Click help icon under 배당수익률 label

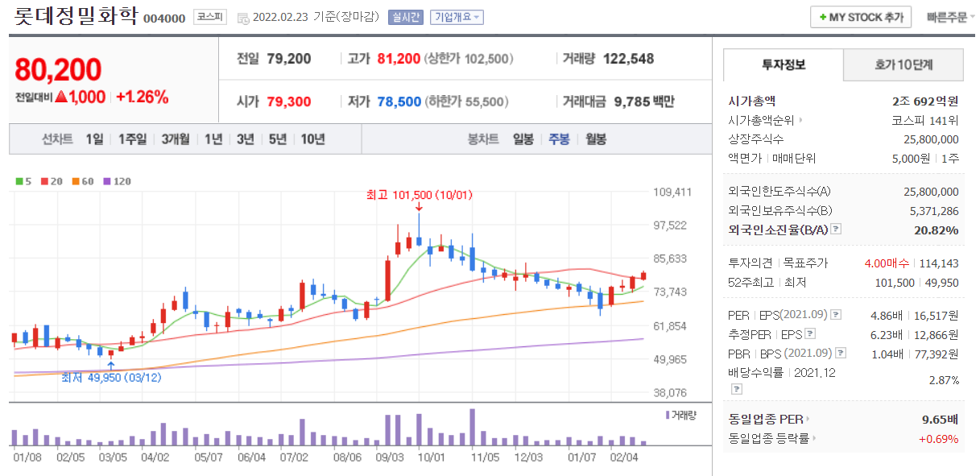736,389
